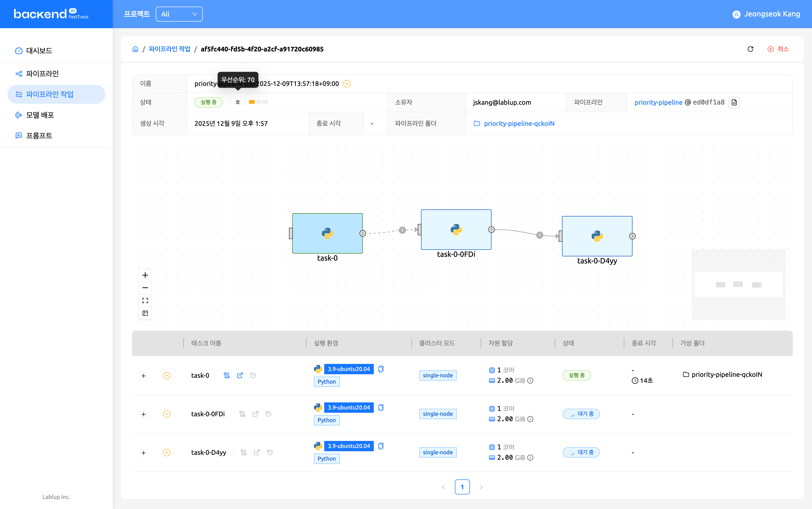
Task: Zoom in on the pipeline graph canvas
Action: pyautogui.click(x=145, y=275)
